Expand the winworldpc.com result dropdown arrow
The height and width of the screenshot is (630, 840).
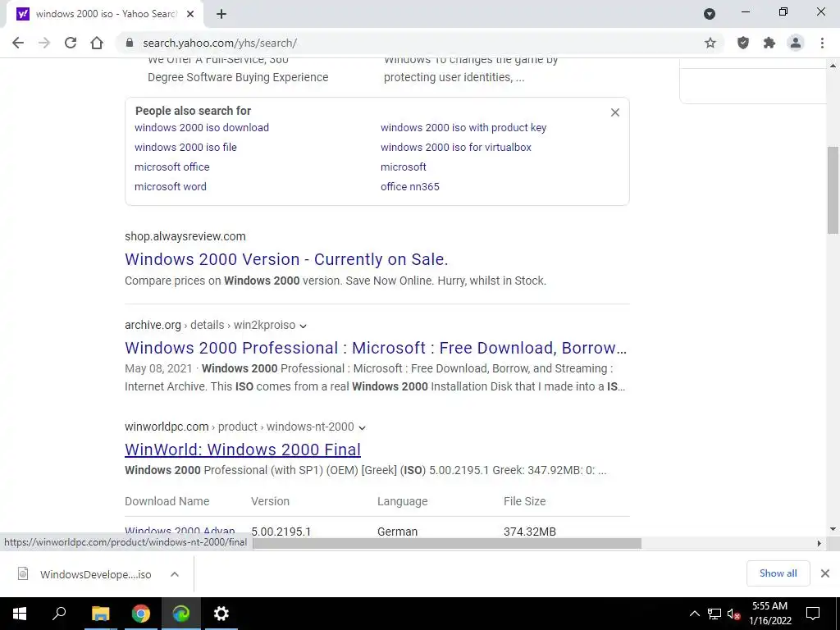tap(362, 427)
